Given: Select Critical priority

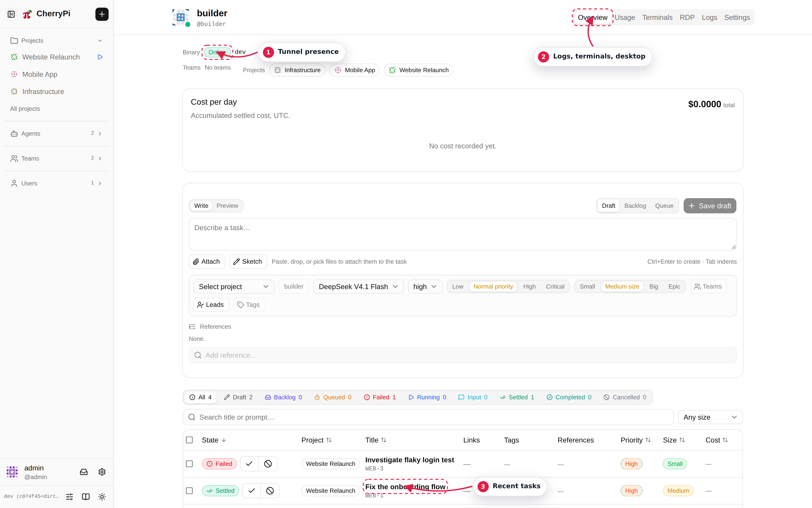Looking at the screenshot, I should 555,287.
